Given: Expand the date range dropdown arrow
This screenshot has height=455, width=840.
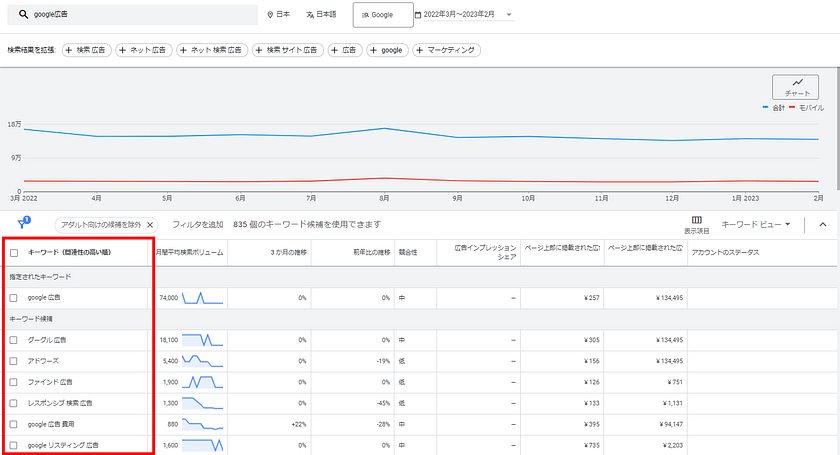Looking at the screenshot, I should click(x=509, y=15).
